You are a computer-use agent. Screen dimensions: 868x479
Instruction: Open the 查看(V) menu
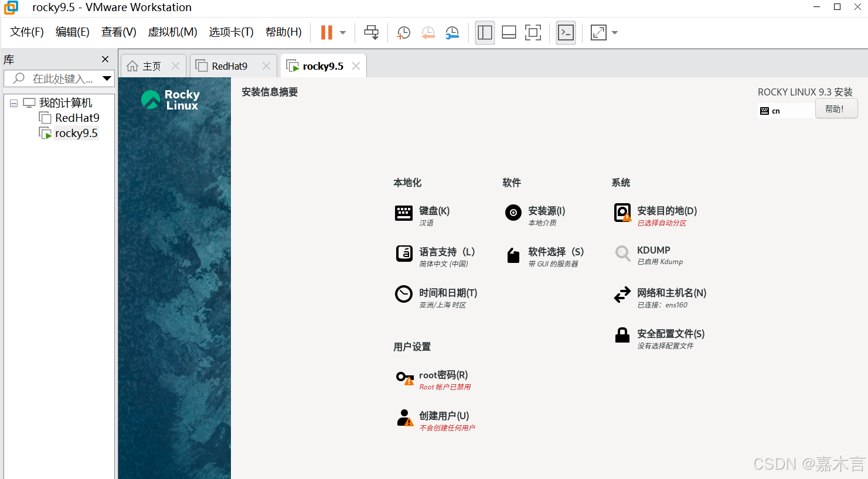(119, 32)
